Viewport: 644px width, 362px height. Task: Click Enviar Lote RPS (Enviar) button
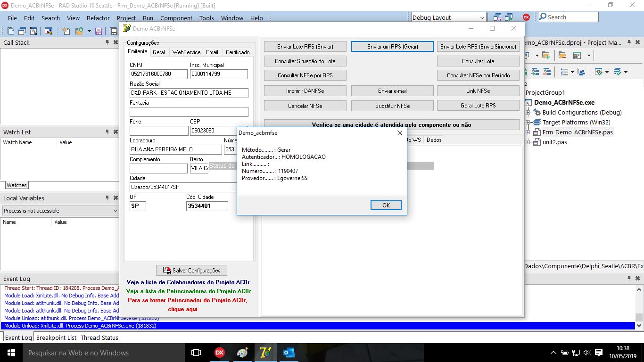click(x=305, y=47)
